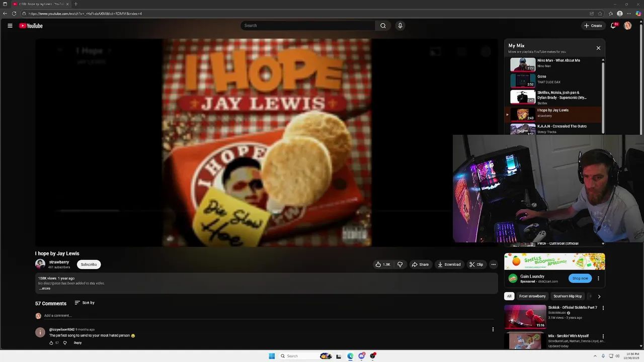Show hidden system tray icons
This screenshot has height=362, width=644.
coord(596,356)
